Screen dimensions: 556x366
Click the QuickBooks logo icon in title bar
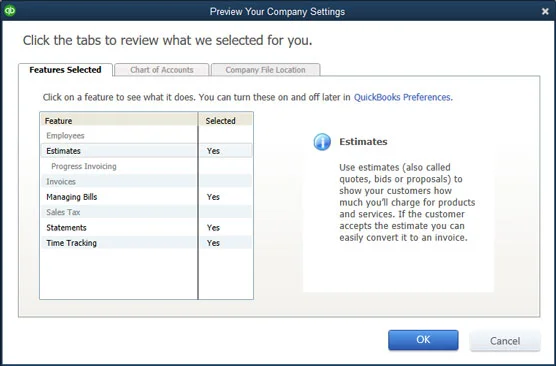[x=10, y=11]
